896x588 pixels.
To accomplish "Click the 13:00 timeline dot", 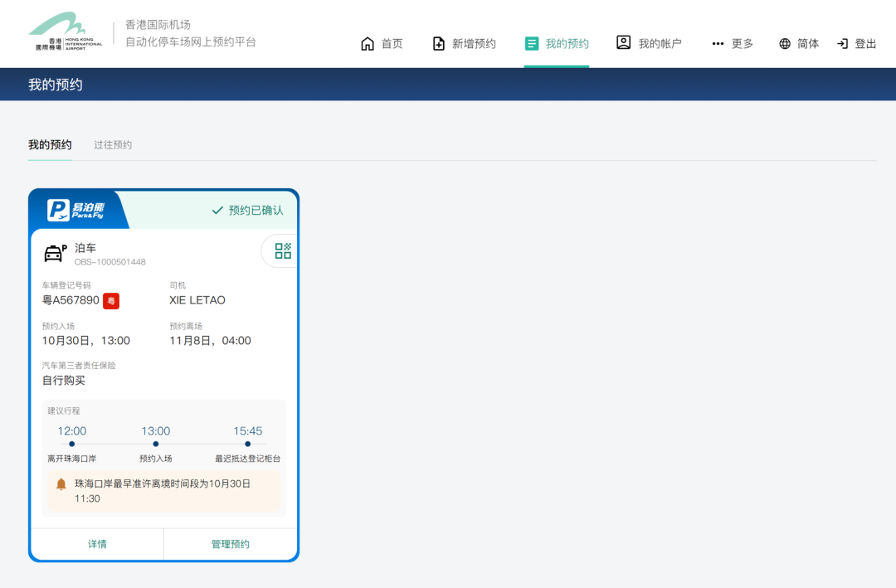I will (155, 444).
